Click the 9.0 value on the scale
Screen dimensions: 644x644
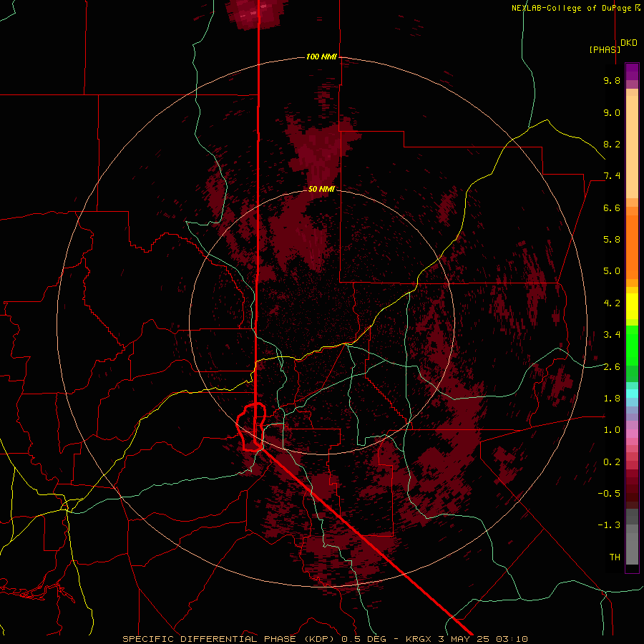tap(612, 112)
